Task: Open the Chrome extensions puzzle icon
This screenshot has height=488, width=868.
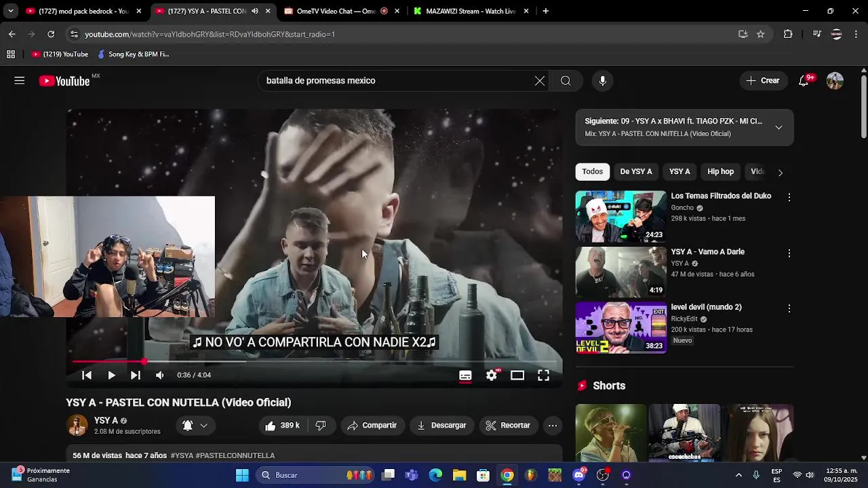Action: pyautogui.click(x=788, y=34)
